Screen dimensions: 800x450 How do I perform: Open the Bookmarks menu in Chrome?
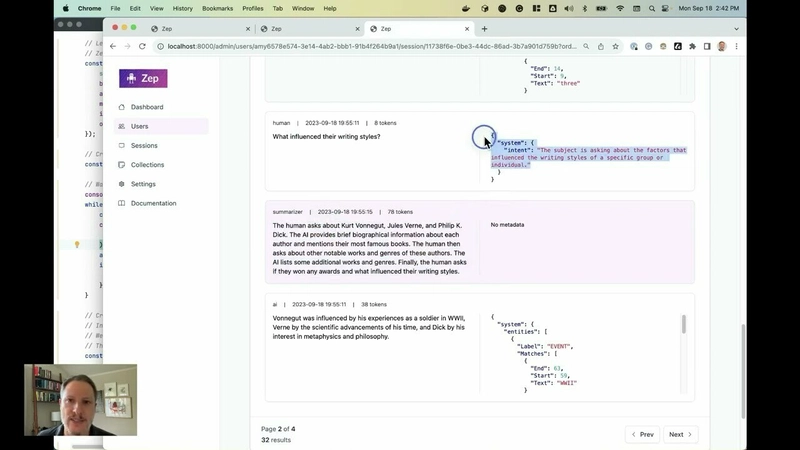click(217, 8)
